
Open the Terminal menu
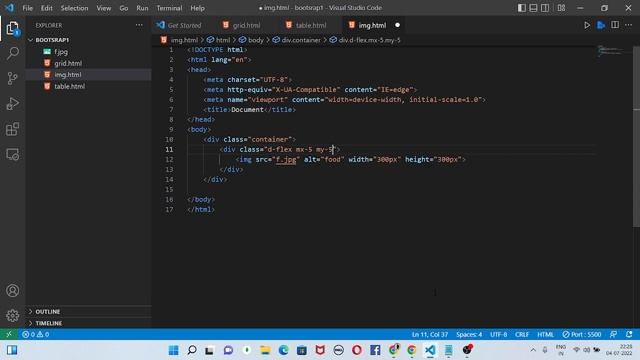tap(169, 8)
